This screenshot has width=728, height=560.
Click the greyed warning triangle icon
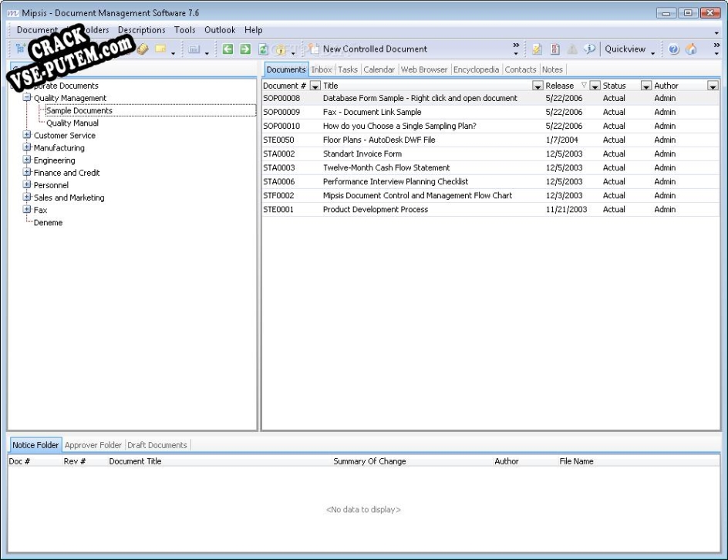point(572,49)
